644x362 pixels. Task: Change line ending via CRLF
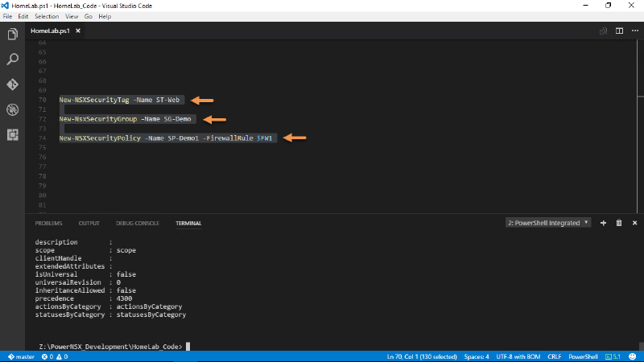pos(554,356)
